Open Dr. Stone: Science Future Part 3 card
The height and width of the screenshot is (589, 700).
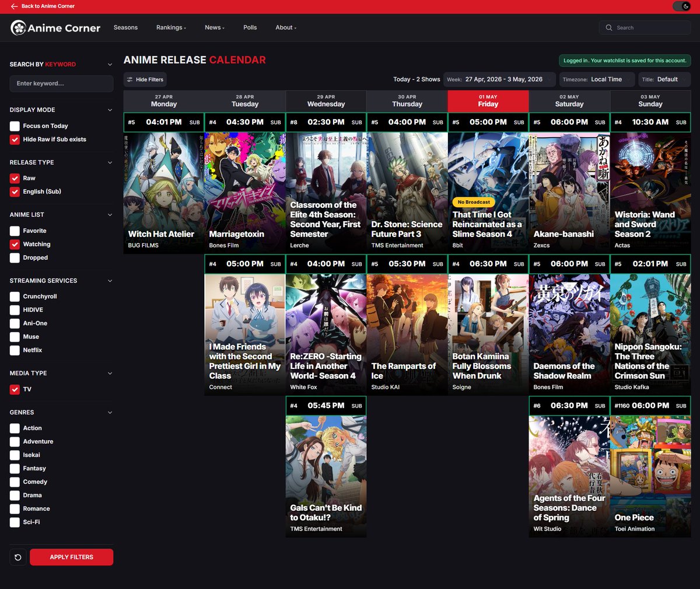pyautogui.click(x=407, y=193)
